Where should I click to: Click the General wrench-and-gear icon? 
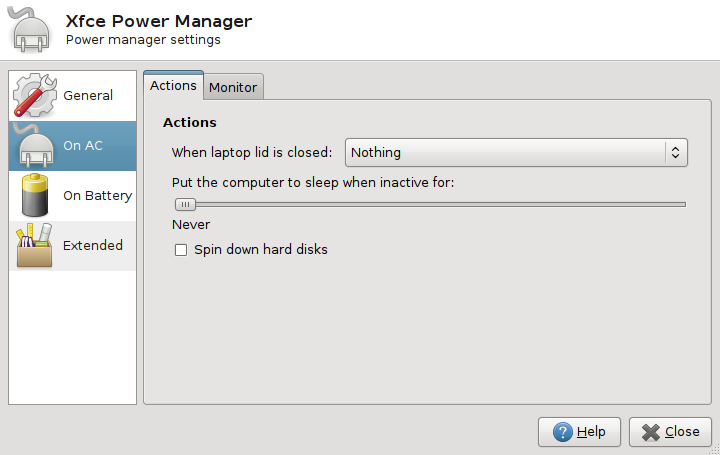(35, 96)
